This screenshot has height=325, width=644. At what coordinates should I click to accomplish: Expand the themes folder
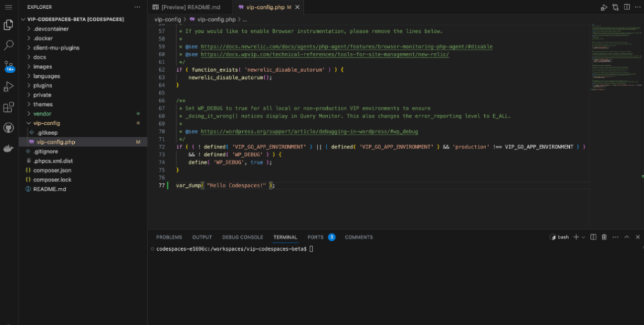pos(43,104)
